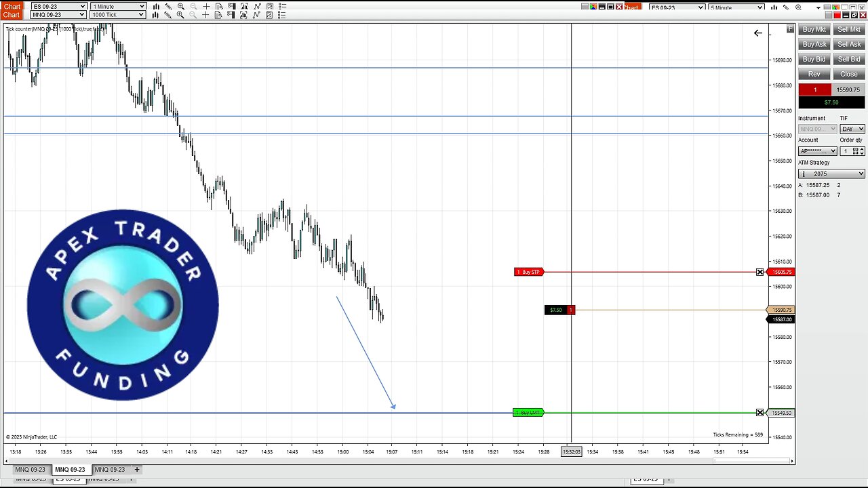Viewport: 868px width, 488px height.
Task: Select crosshair cursor icon in top toolbar row
Action: point(206,6)
